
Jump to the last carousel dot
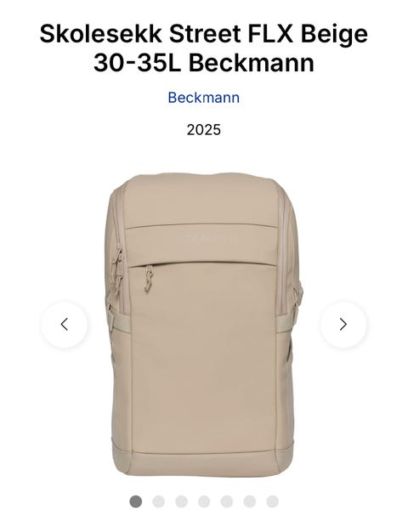(x=272, y=501)
